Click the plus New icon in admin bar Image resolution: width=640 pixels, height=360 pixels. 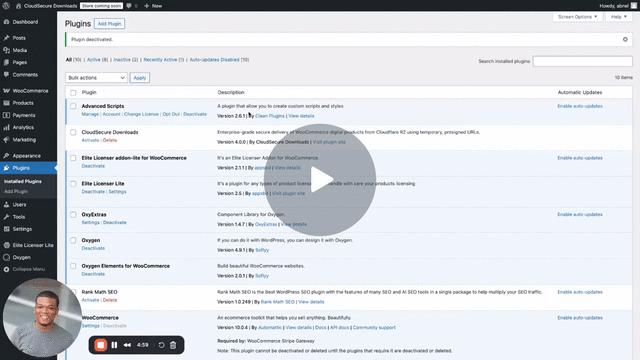pos(147,6)
